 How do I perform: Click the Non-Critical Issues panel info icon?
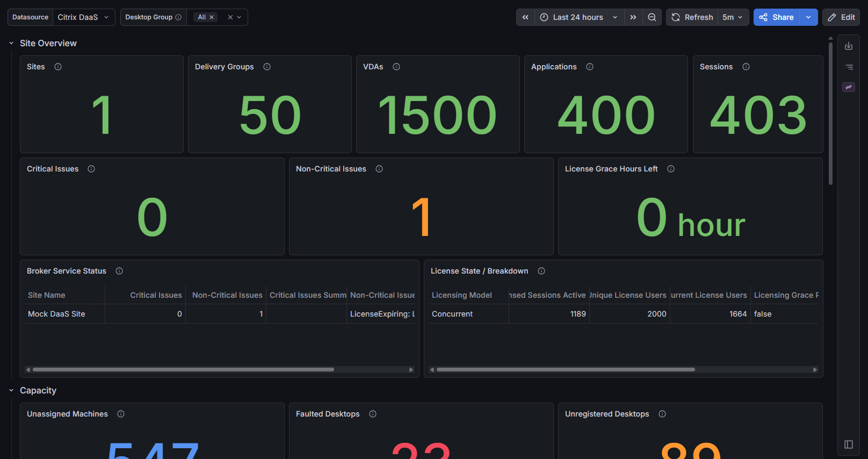379,169
